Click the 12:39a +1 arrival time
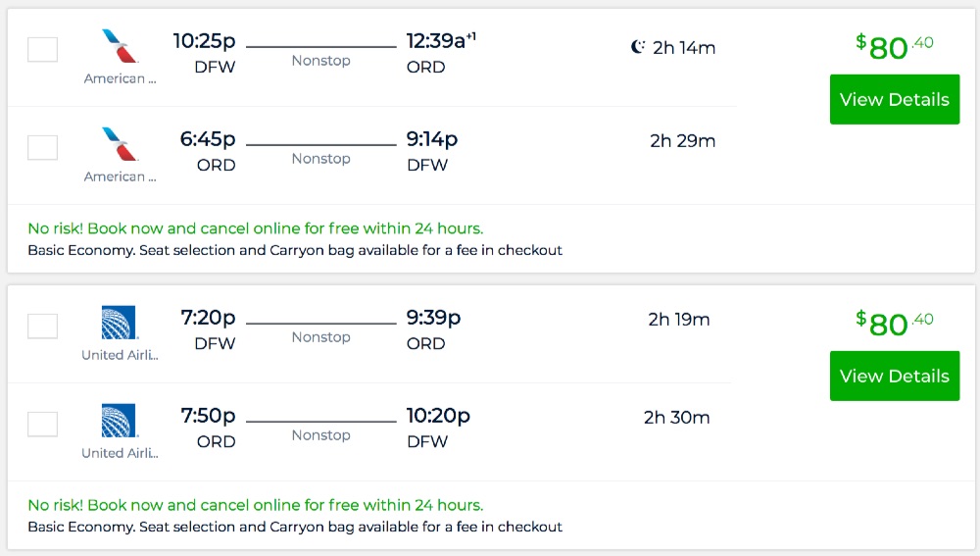980x556 pixels. (441, 41)
